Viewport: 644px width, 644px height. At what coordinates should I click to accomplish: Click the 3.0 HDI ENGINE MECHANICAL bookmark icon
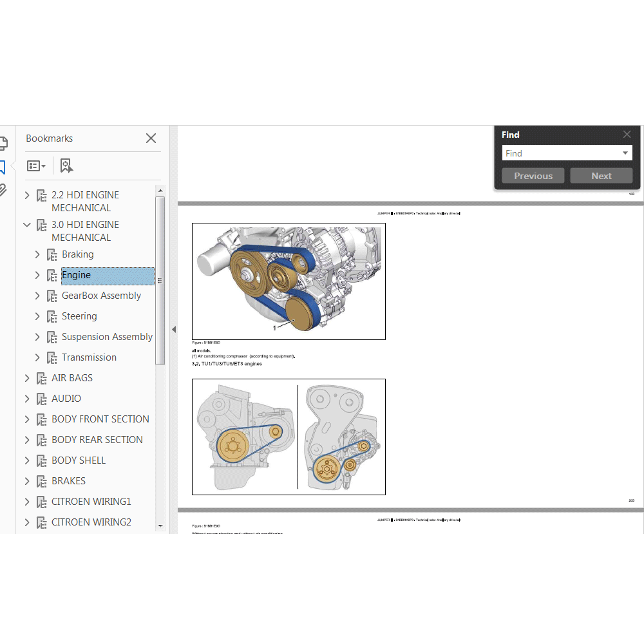tap(41, 225)
